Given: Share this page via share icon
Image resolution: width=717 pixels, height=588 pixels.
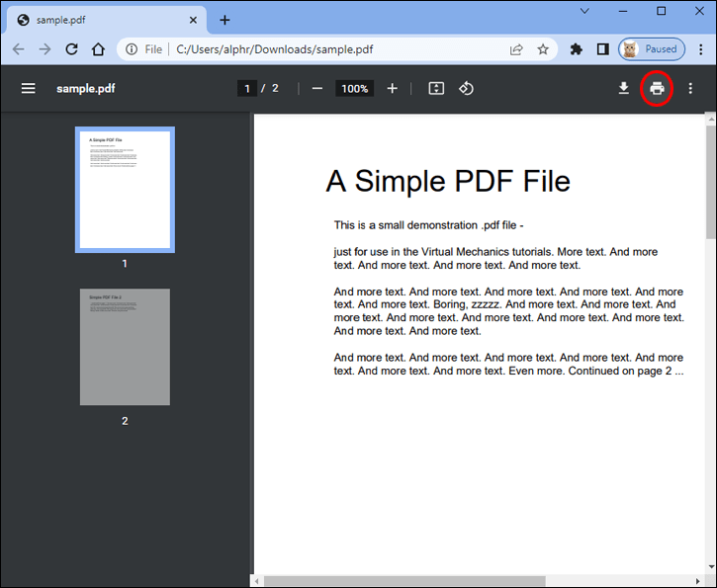Looking at the screenshot, I should [516, 49].
